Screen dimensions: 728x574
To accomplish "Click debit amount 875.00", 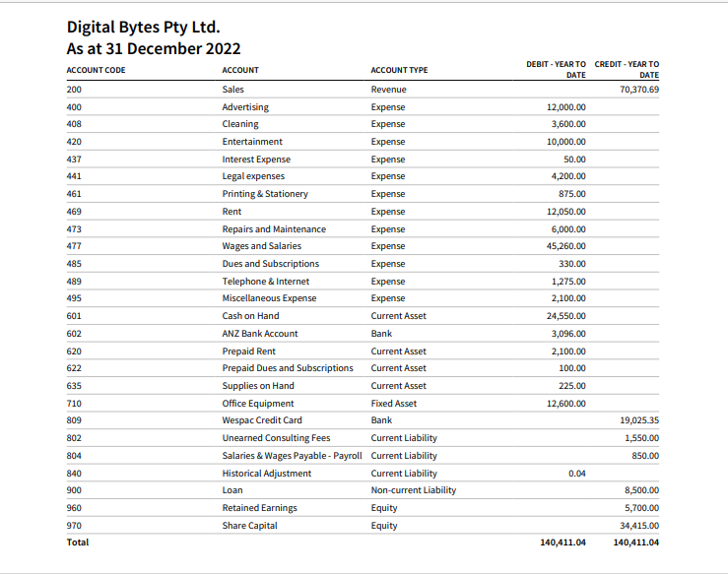I will pyautogui.click(x=572, y=194).
